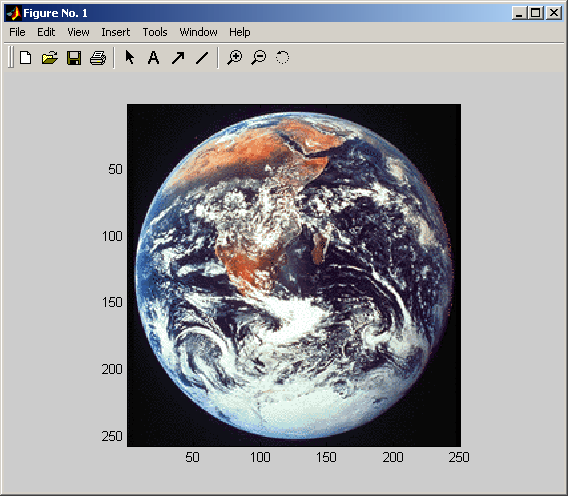Choose the Zoom Out magnifier tool

[259, 58]
